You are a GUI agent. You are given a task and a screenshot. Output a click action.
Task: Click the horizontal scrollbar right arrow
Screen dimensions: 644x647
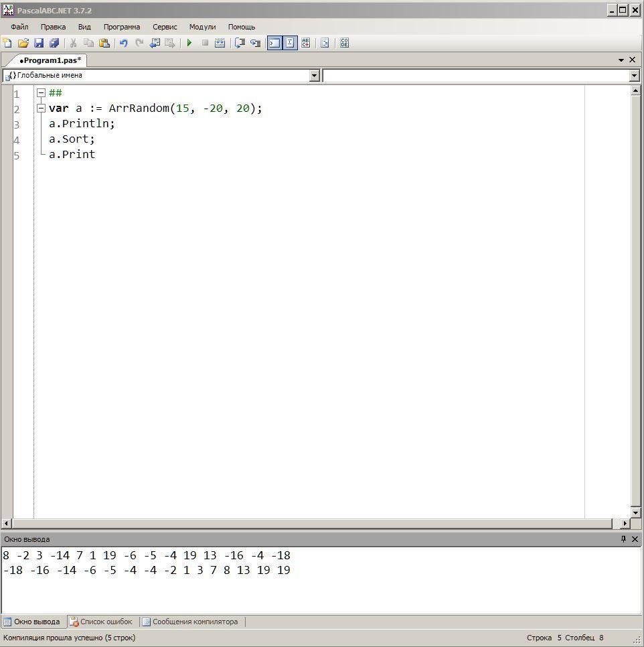tap(625, 524)
